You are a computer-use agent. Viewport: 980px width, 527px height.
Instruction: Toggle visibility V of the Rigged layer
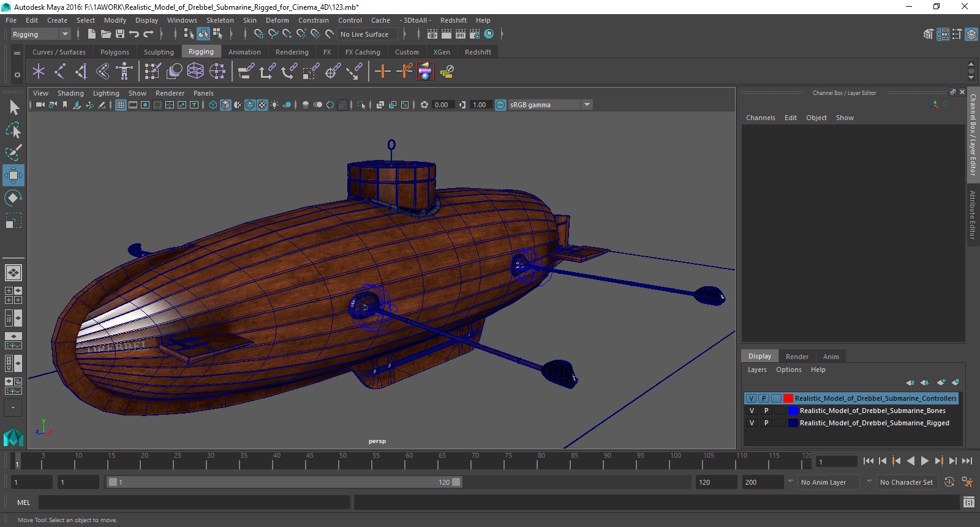click(752, 423)
